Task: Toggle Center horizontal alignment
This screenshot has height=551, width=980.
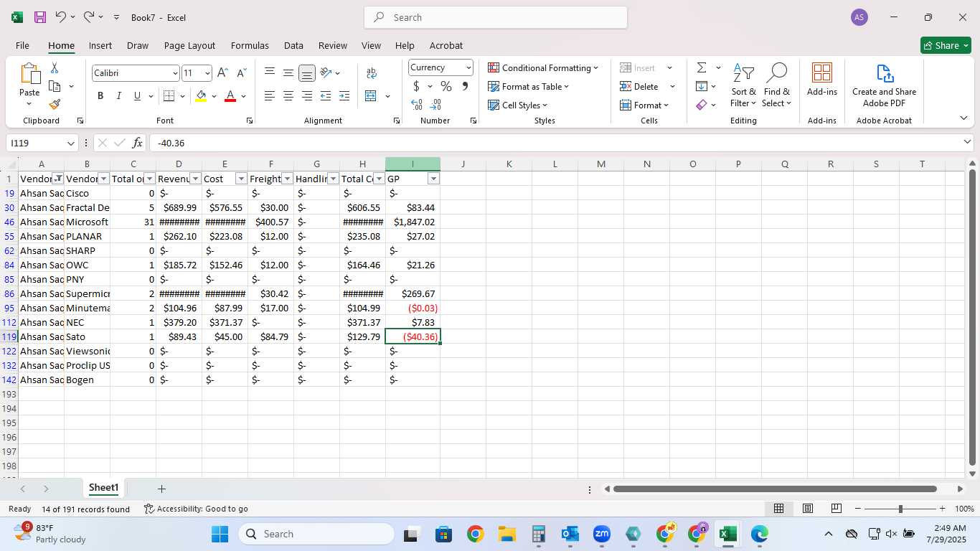Action: pos(288,95)
